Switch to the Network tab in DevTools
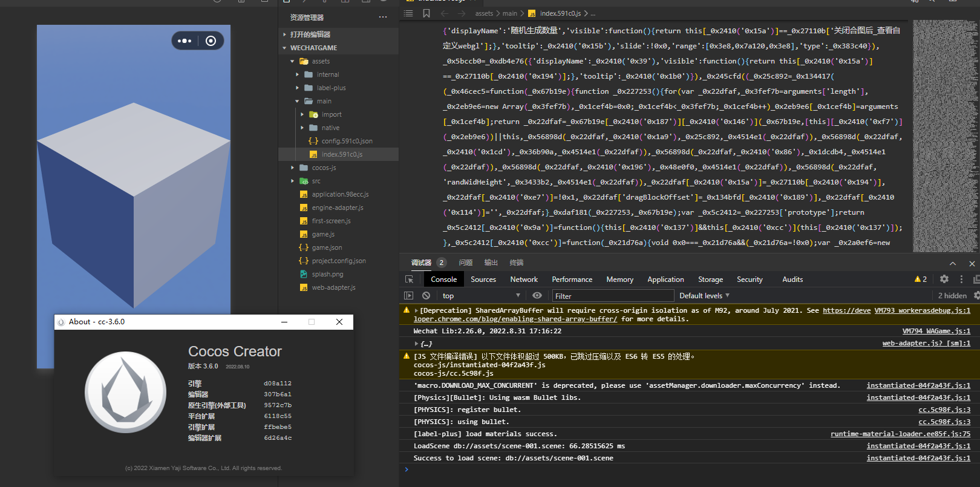The width and height of the screenshot is (980, 487). coord(524,279)
